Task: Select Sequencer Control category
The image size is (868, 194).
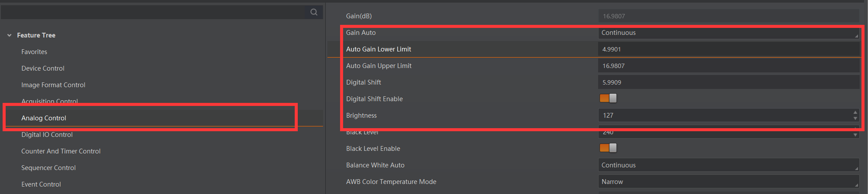Action: click(x=48, y=168)
